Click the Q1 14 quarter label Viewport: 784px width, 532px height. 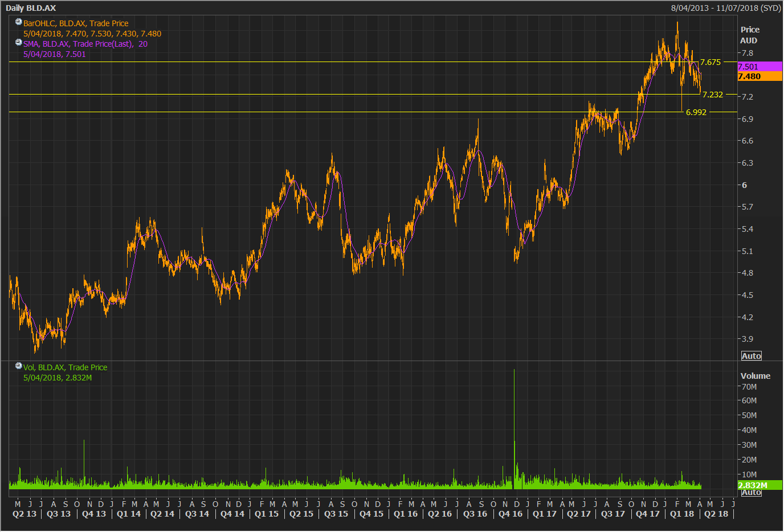(129, 514)
